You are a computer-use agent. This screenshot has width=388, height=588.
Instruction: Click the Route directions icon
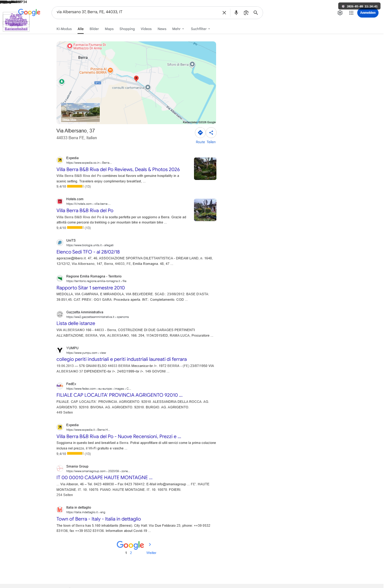[x=200, y=133]
